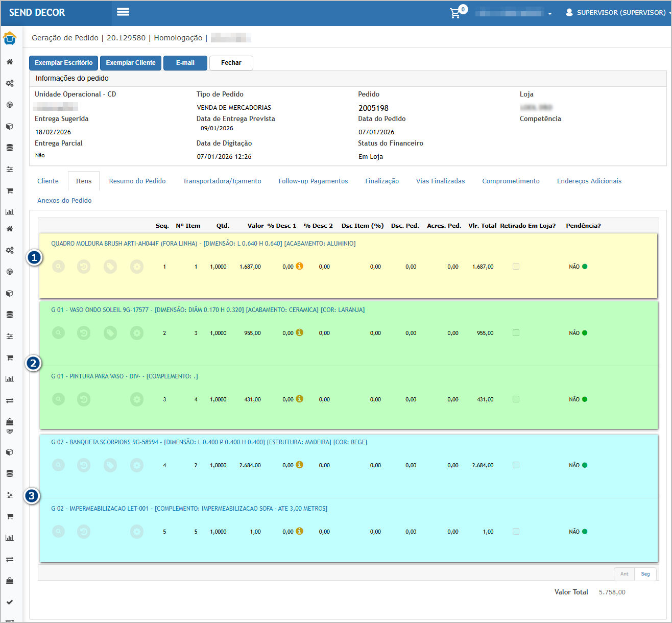Click the Send Decor armchair logo in sidebar
Image resolution: width=672 pixels, height=623 pixels.
click(10, 38)
